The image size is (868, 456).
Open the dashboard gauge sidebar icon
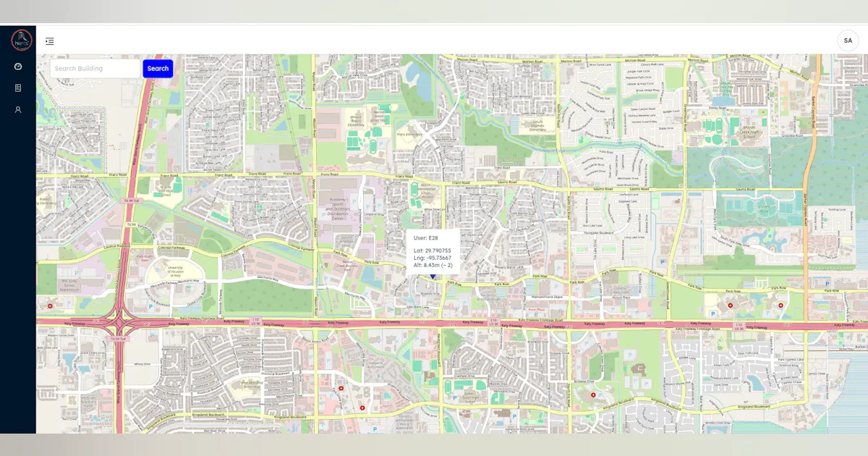point(18,67)
